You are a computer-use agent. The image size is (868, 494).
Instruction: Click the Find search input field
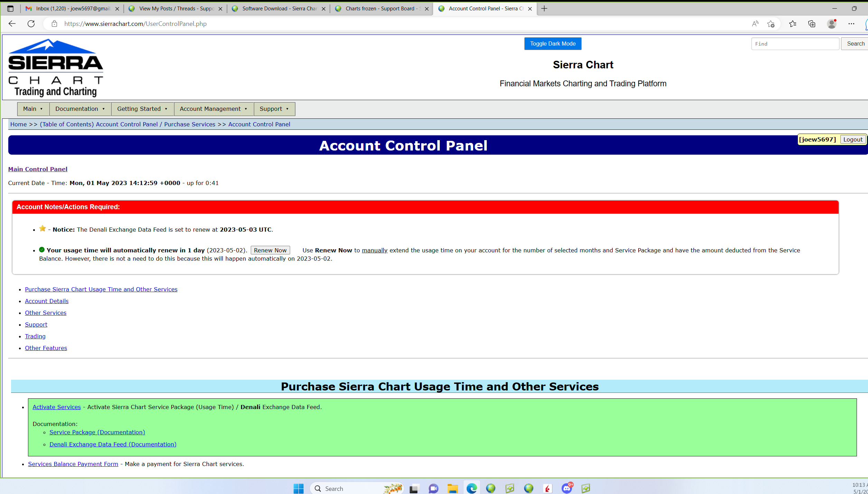click(x=795, y=44)
